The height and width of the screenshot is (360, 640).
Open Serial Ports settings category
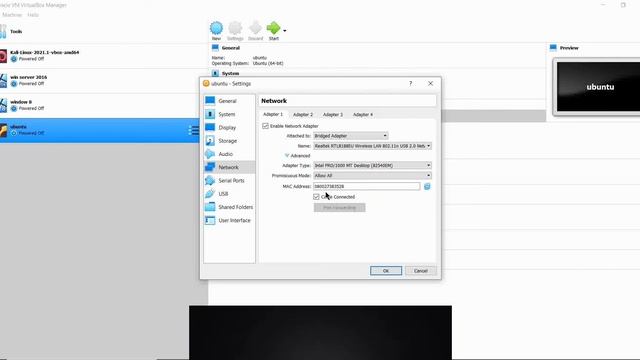(229, 180)
